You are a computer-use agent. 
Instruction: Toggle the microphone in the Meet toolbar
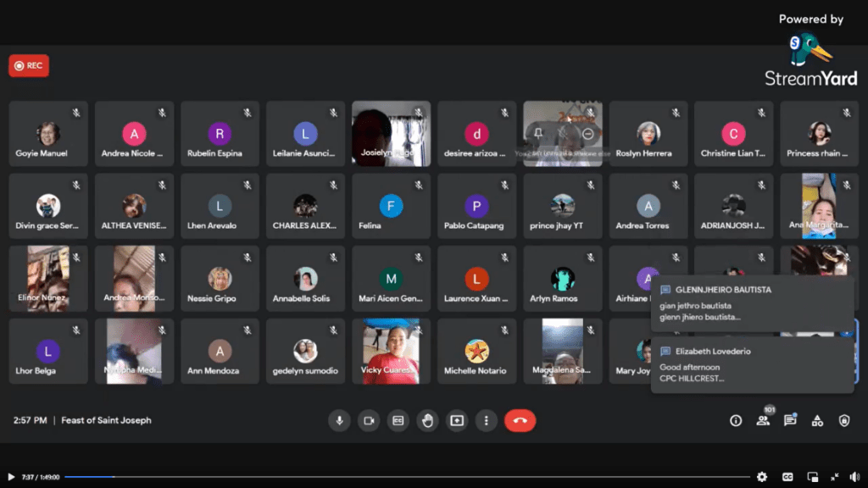(x=339, y=420)
